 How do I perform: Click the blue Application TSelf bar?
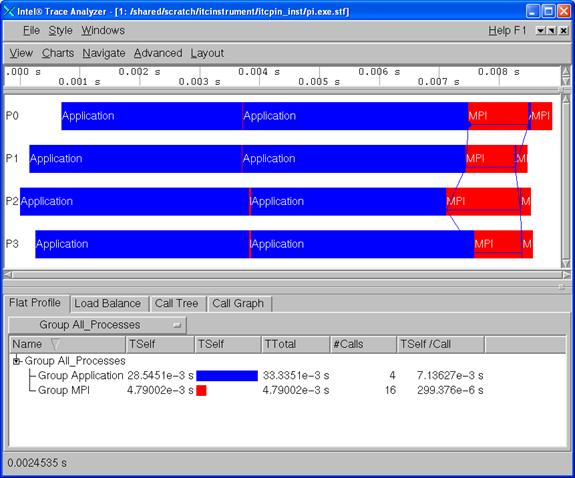pos(227,376)
